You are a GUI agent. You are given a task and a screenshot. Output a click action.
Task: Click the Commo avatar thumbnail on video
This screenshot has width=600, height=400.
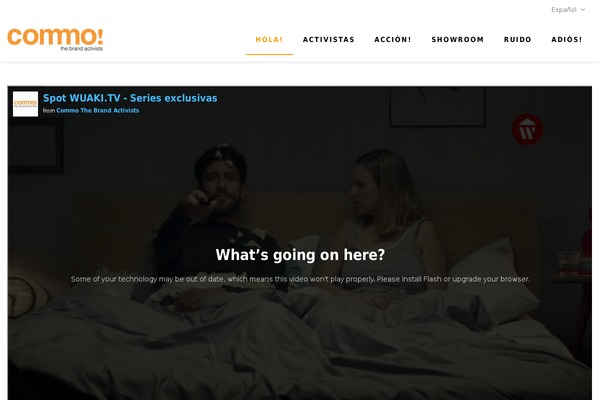tap(25, 104)
